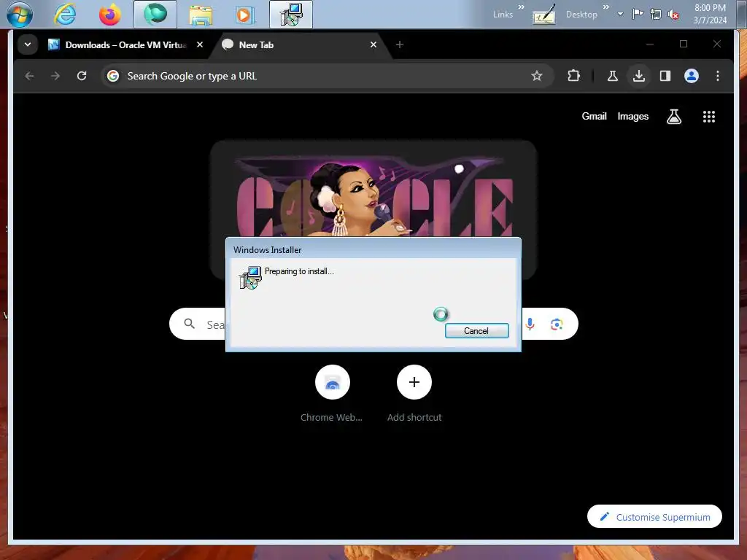The image size is (747, 560).
Task: Open the Google Doodle image
Action: click(x=374, y=195)
